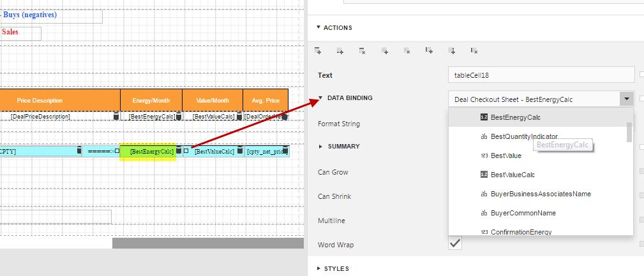Click database icon beside highlighted BestEnergyCalc cell
Viewport: 644px width, 276px height.
pyautogui.click(x=179, y=151)
